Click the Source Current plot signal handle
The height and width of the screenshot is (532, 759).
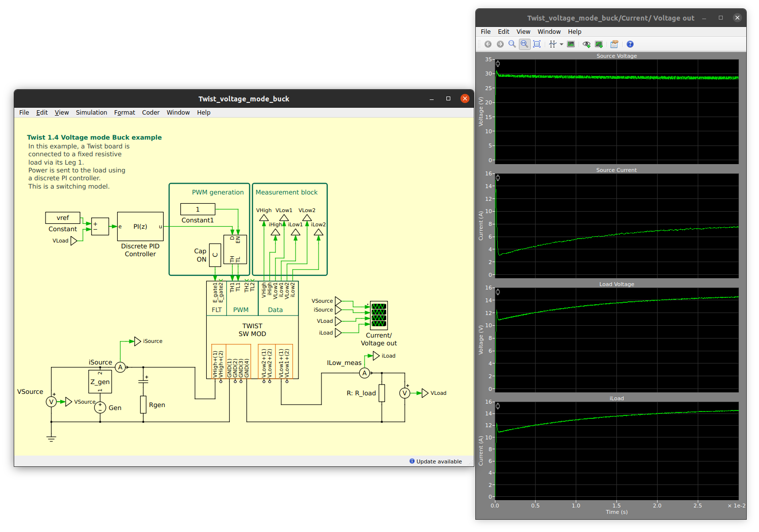click(x=498, y=178)
